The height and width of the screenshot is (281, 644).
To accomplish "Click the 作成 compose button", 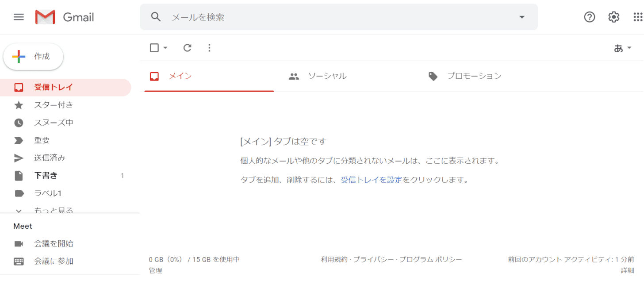I will pyautogui.click(x=33, y=57).
